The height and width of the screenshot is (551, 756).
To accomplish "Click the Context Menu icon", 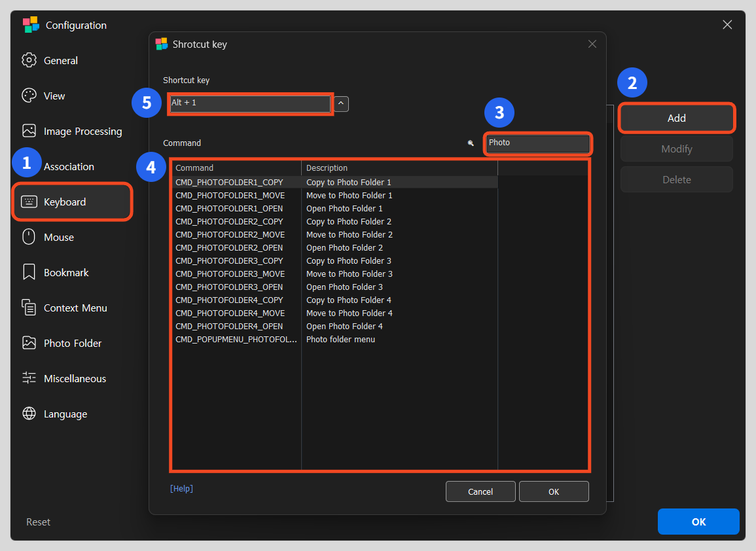I will 29,308.
